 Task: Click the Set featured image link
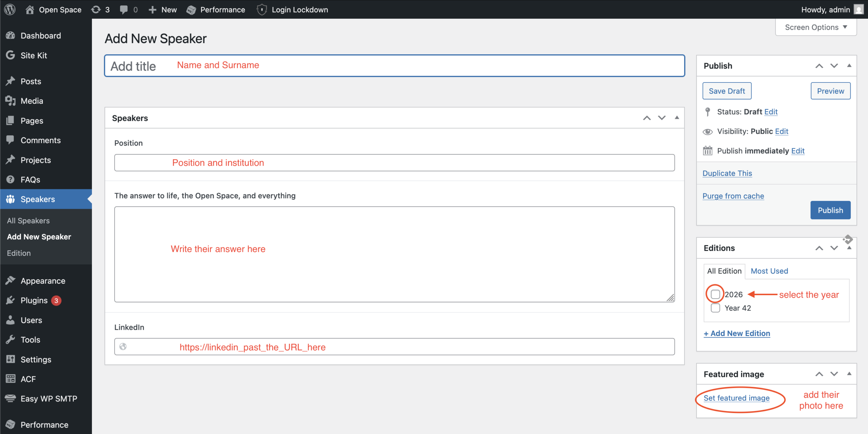736,398
